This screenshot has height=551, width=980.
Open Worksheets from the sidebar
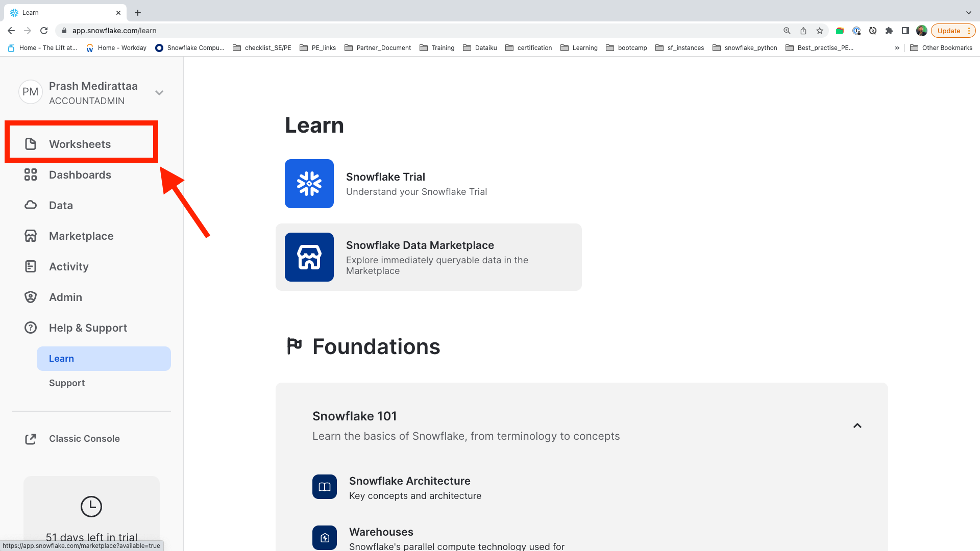[80, 144]
